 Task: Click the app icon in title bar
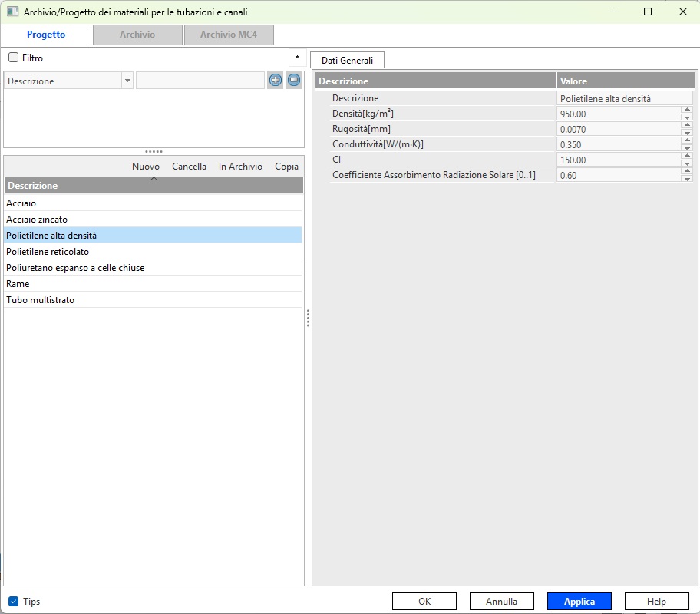tap(12, 12)
